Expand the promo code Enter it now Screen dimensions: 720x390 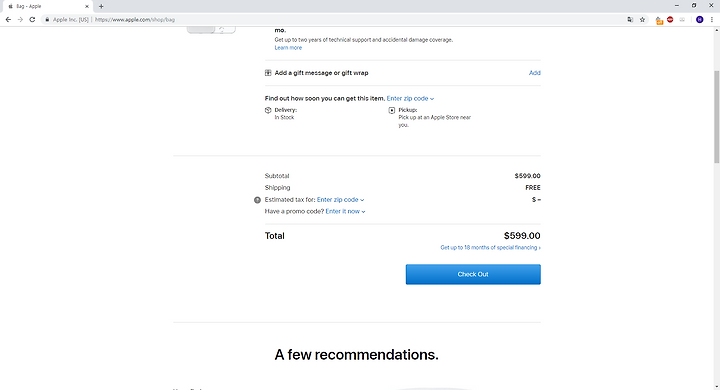[345, 211]
